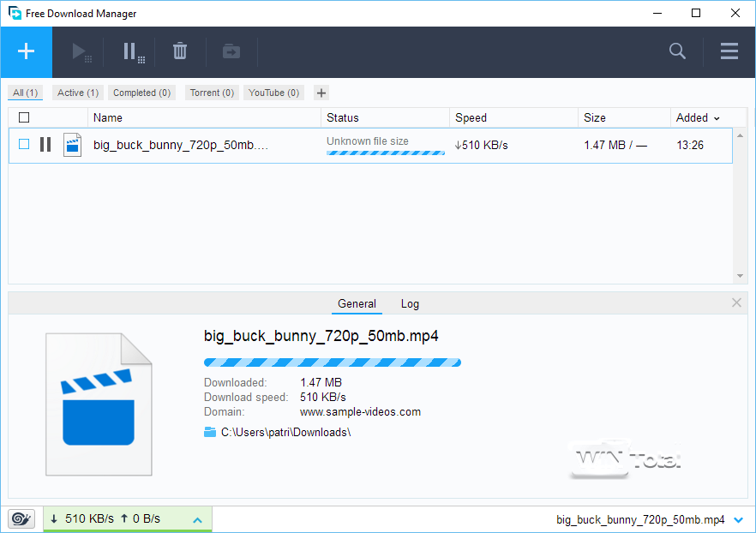Pause the big_buck_bunny download in row
Viewport: 756px width, 533px height.
45,145
